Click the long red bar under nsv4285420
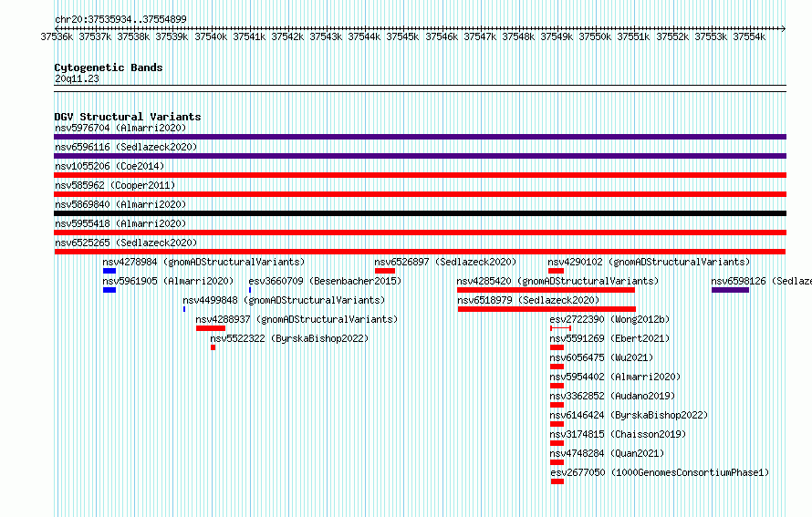812x517 pixels. [546, 290]
